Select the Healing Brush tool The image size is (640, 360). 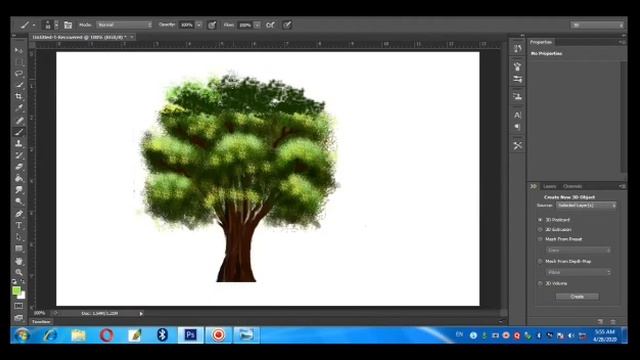tap(19, 120)
